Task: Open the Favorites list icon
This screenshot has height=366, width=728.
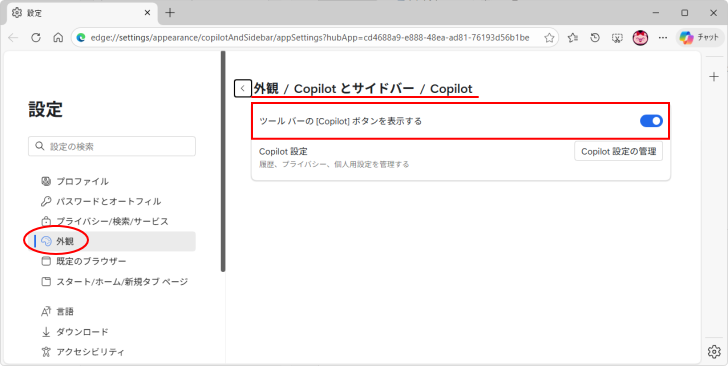Action: [x=572, y=38]
